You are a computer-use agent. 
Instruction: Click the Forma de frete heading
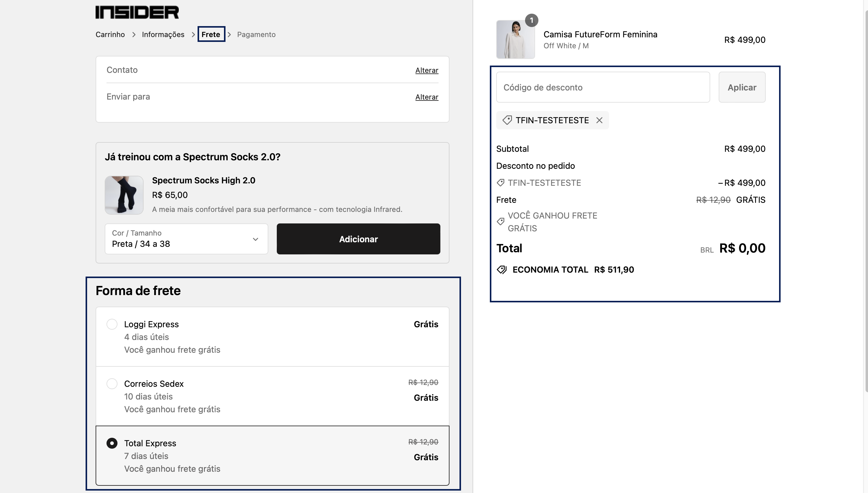[138, 291]
